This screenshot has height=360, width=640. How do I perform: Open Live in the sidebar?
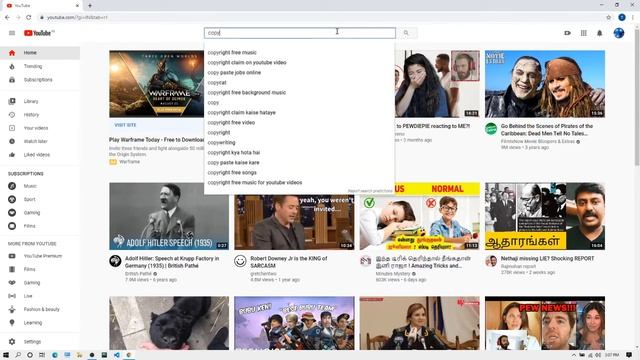tap(40, 296)
